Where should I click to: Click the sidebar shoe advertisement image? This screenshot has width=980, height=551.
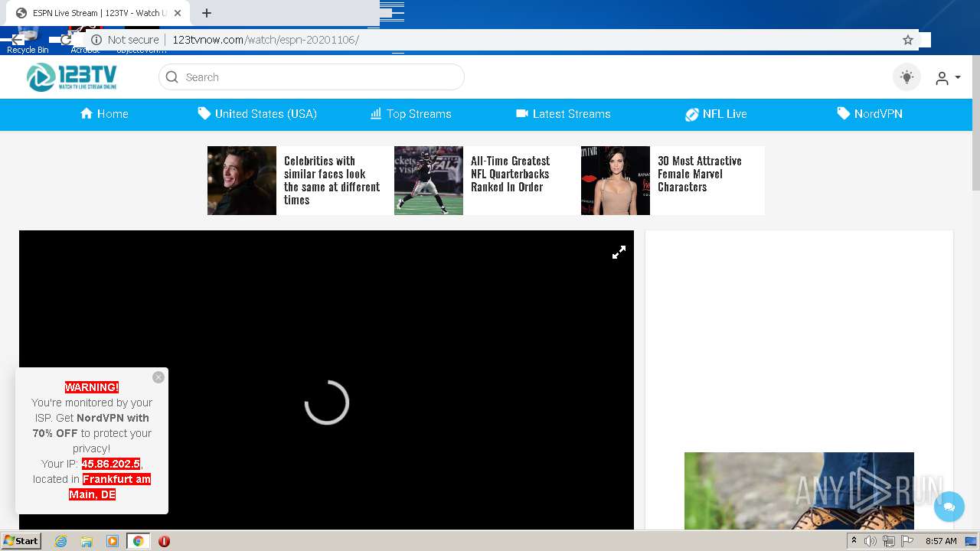pyautogui.click(x=799, y=491)
